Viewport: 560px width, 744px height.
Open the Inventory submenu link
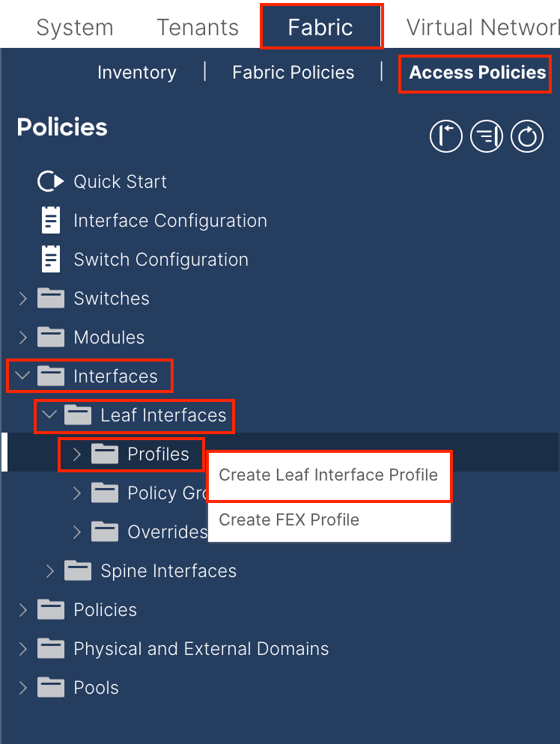(137, 73)
